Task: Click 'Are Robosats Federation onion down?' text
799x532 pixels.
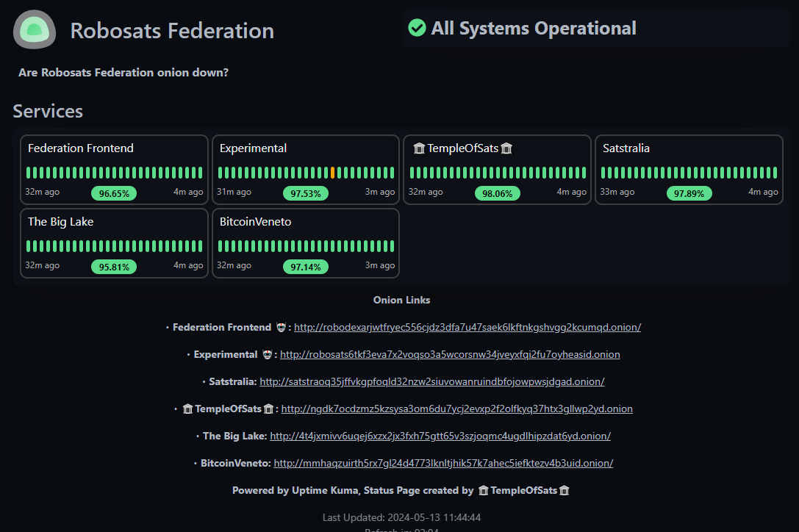Action: 123,72
